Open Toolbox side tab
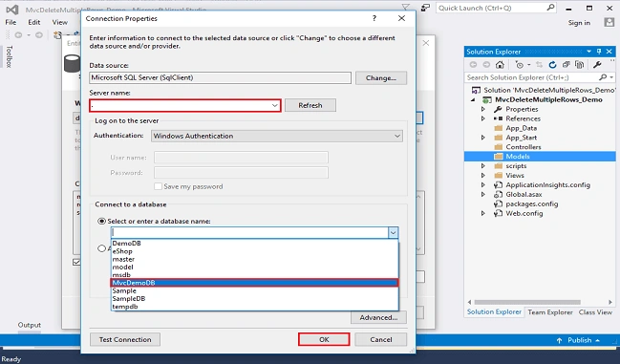Image resolution: width=620 pixels, height=364 pixels. point(10,57)
